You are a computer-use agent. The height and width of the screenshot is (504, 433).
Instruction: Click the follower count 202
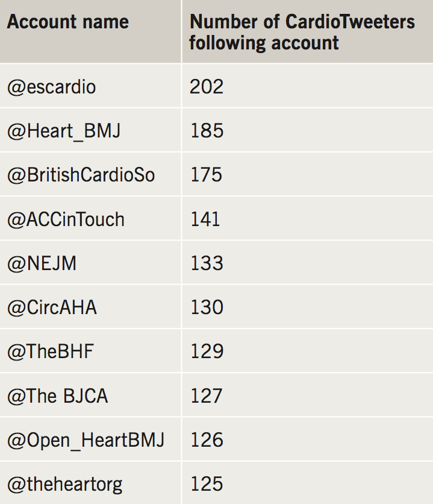pyautogui.click(x=207, y=87)
